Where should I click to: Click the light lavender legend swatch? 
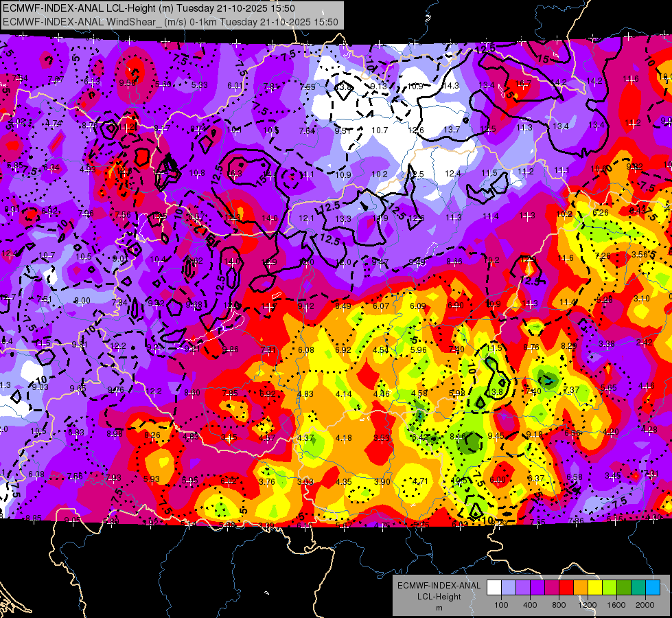coord(509,588)
